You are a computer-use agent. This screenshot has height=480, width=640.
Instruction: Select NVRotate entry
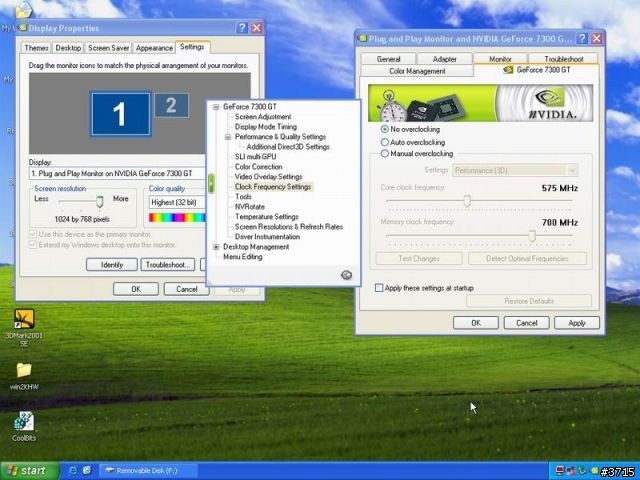coord(250,207)
